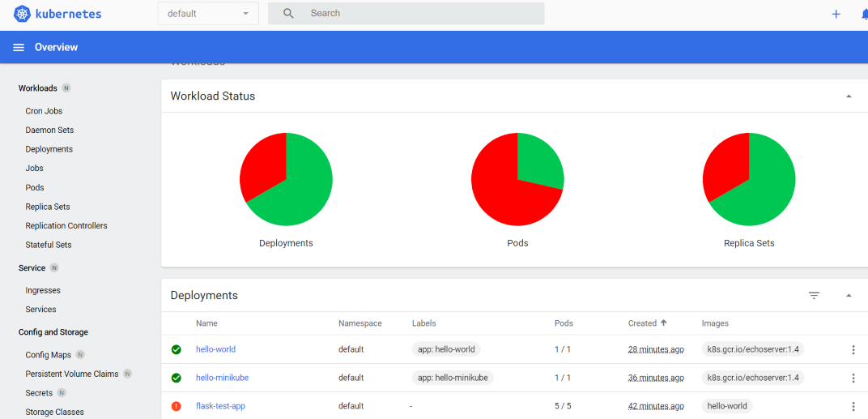This screenshot has height=419, width=868.
Task: Click green status icon of hello-world
Action: [x=176, y=350]
